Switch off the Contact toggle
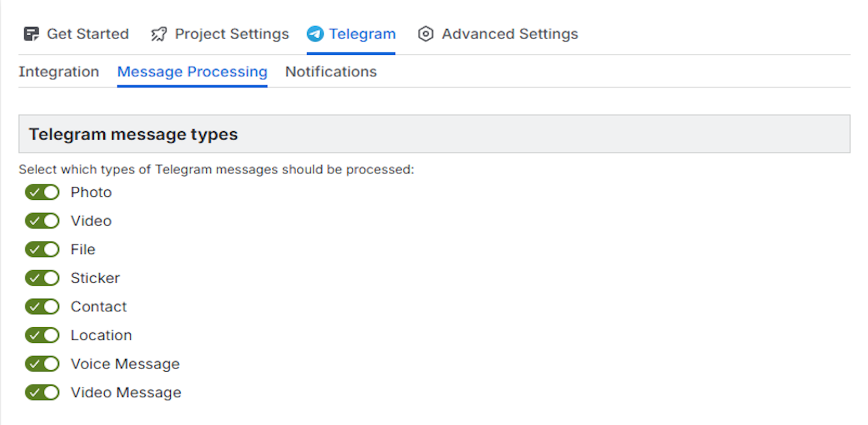The height and width of the screenshot is (425, 868). [x=42, y=307]
